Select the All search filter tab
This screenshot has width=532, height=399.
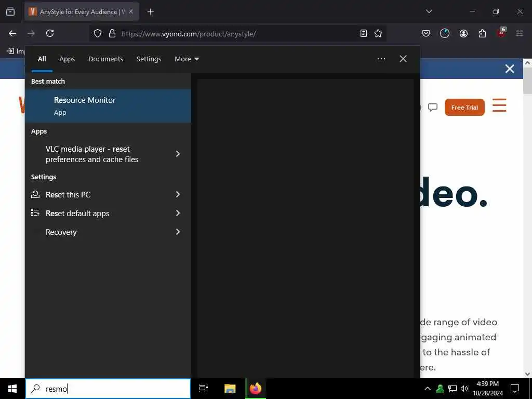pos(42,59)
